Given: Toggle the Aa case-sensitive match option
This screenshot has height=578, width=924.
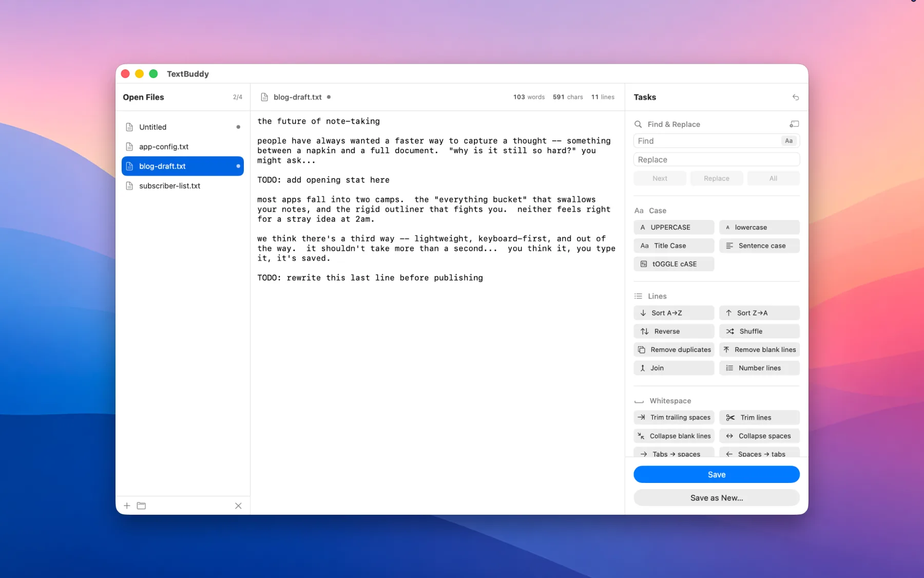Looking at the screenshot, I should [788, 141].
